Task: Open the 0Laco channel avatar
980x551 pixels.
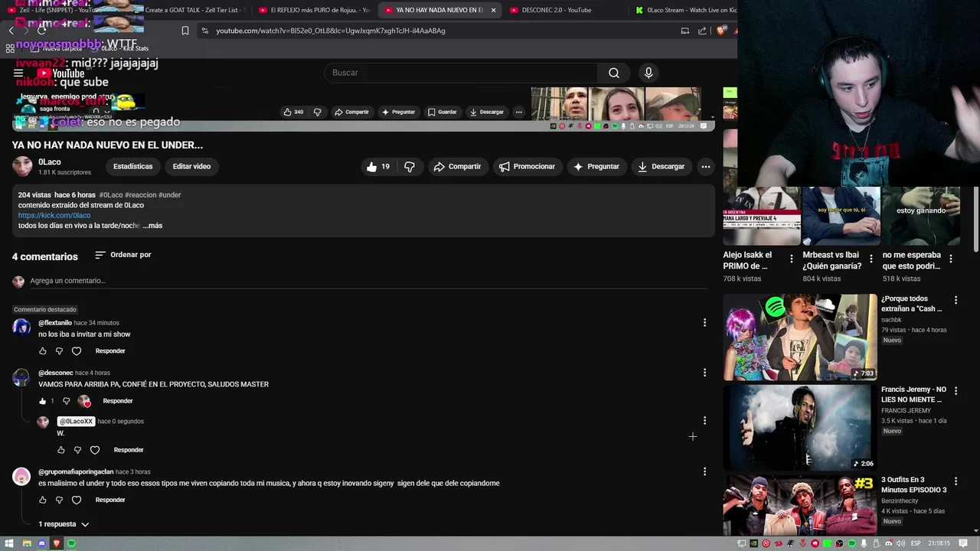Action: [x=22, y=166]
